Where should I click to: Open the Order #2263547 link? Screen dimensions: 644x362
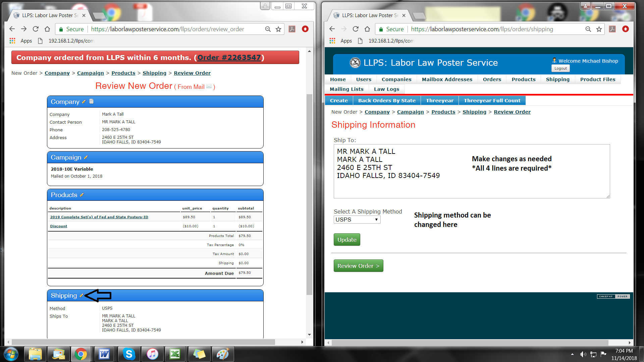[229, 58]
